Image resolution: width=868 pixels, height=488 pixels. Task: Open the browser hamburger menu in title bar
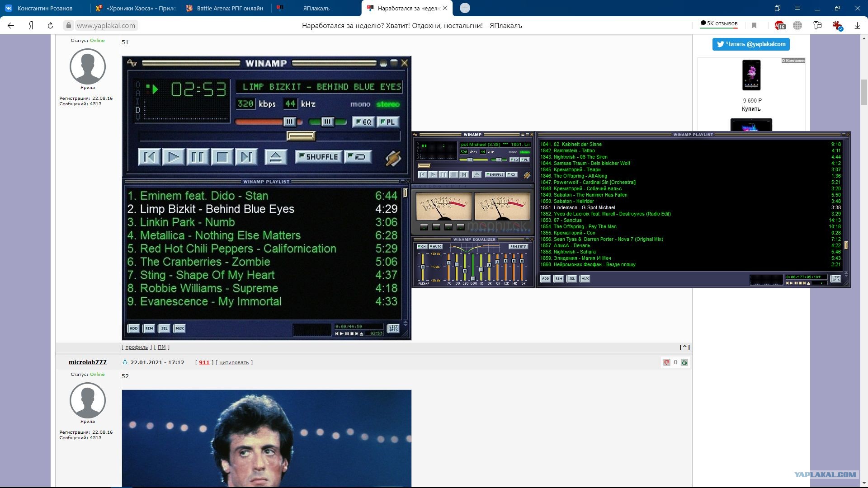point(797,8)
